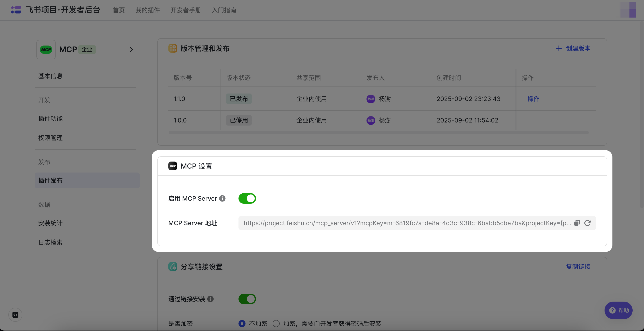This screenshot has width=644, height=331.
Task: Click the user avatar in top bar
Action: 628,10
